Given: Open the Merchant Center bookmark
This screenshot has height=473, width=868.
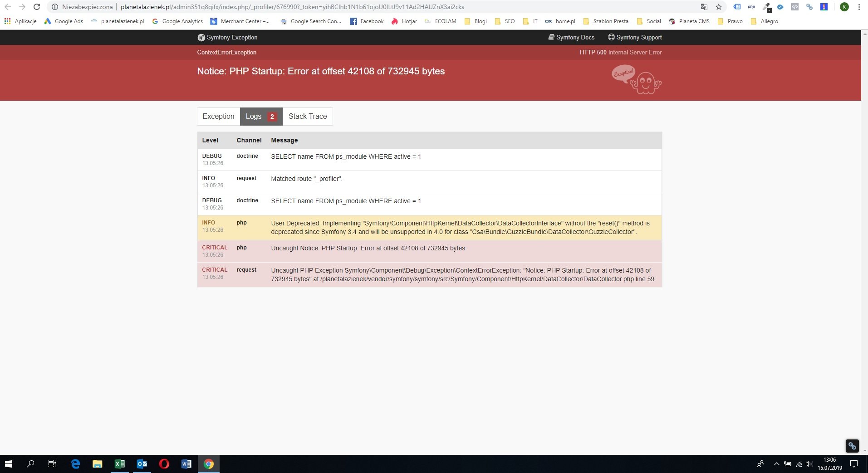Looking at the screenshot, I should tap(240, 21).
